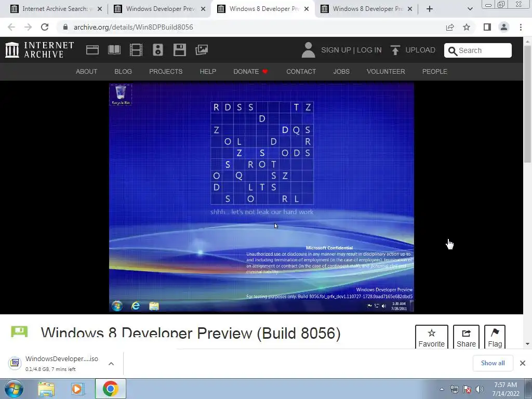532x399 pixels.
Task: Switch to Internet Archive Search tab
Action: tap(55, 9)
